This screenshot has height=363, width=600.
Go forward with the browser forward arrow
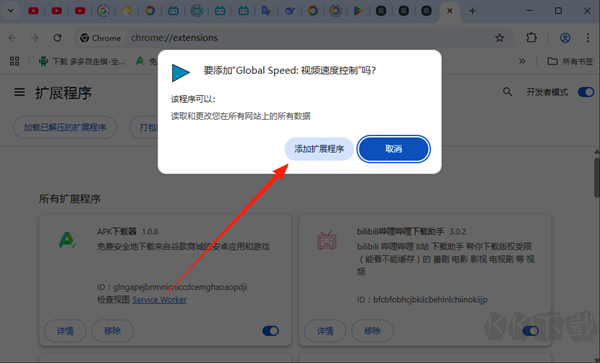click(x=34, y=38)
